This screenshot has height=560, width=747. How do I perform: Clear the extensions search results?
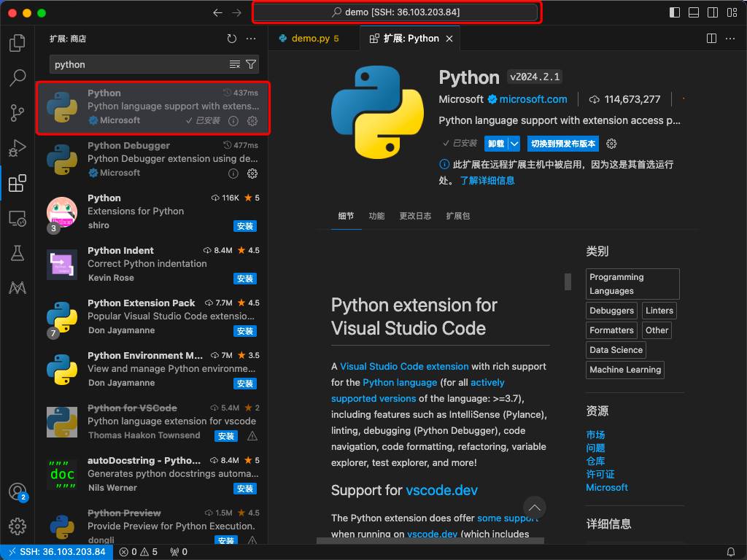[x=235, y=64]
